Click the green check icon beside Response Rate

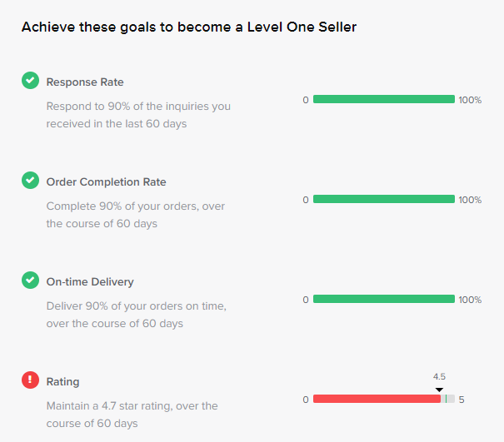(30, 80)
